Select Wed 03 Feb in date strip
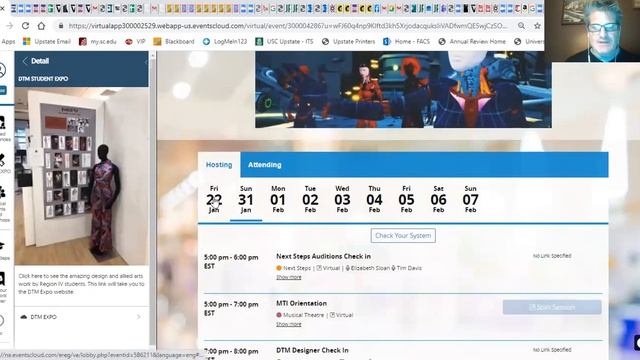This screenshot has height=360, width=640. [342, 199]
